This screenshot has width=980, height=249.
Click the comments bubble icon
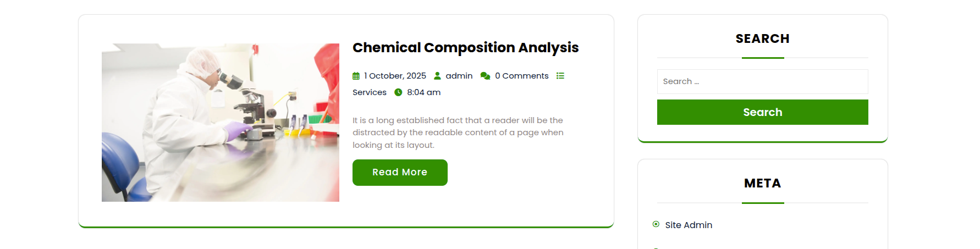[485, 76]
